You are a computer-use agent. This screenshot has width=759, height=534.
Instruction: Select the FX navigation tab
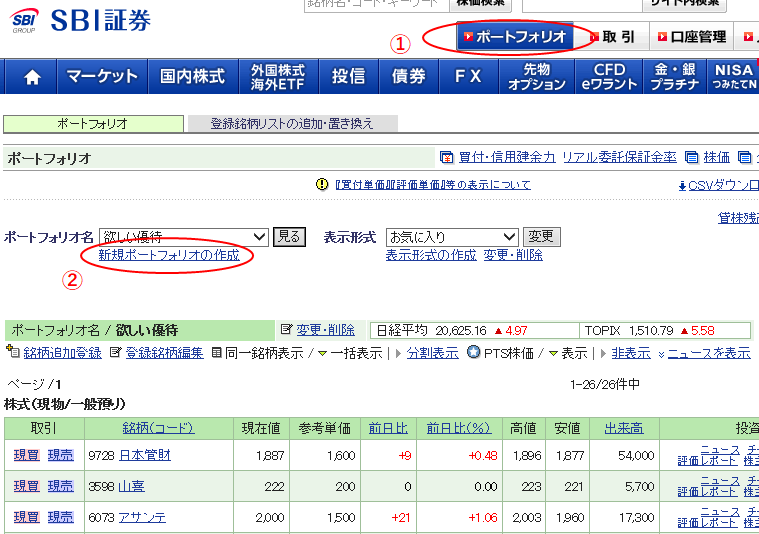click(469, 76)
